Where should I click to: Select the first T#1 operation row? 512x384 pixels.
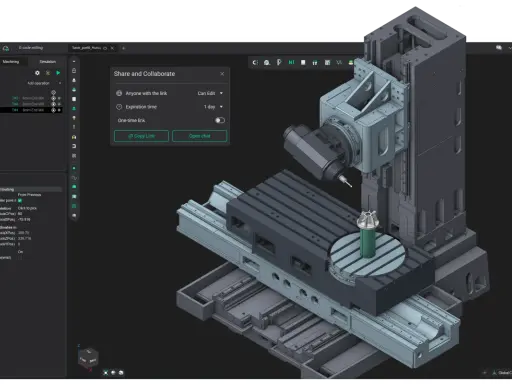pos(31,98)
